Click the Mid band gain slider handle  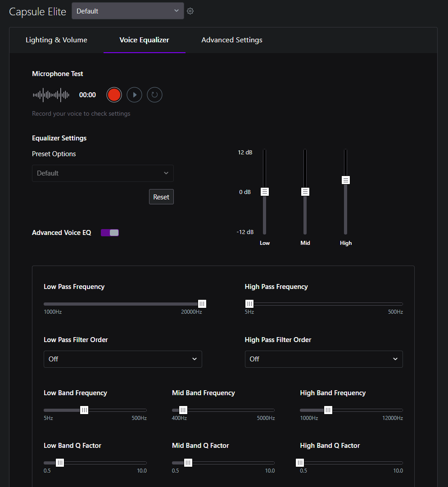(x=305, y=192)
